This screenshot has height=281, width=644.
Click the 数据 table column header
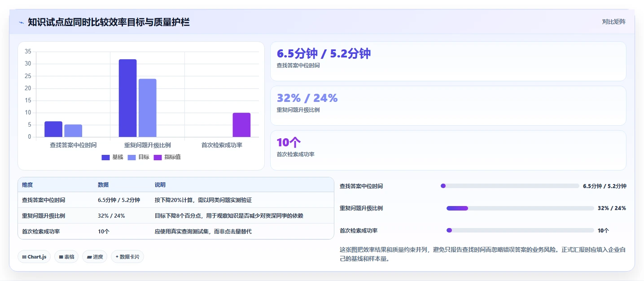(x=103, y=185)
